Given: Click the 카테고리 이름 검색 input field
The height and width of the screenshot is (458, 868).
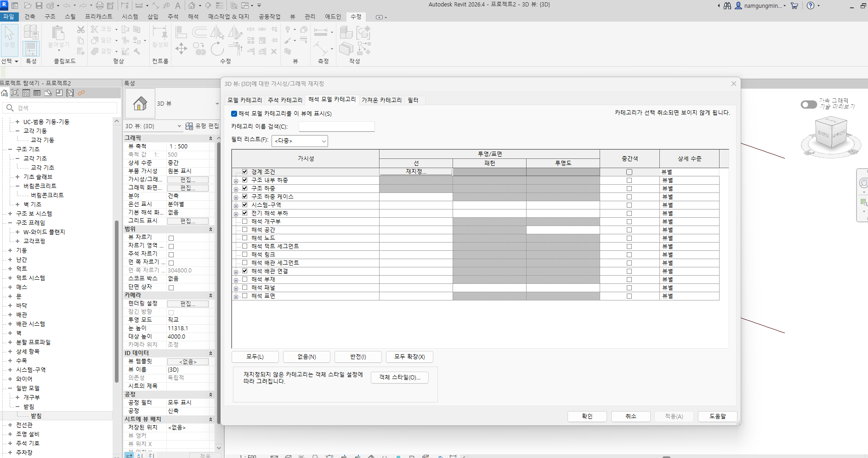Looking at the screenshot, I should (x=336, y=126).
